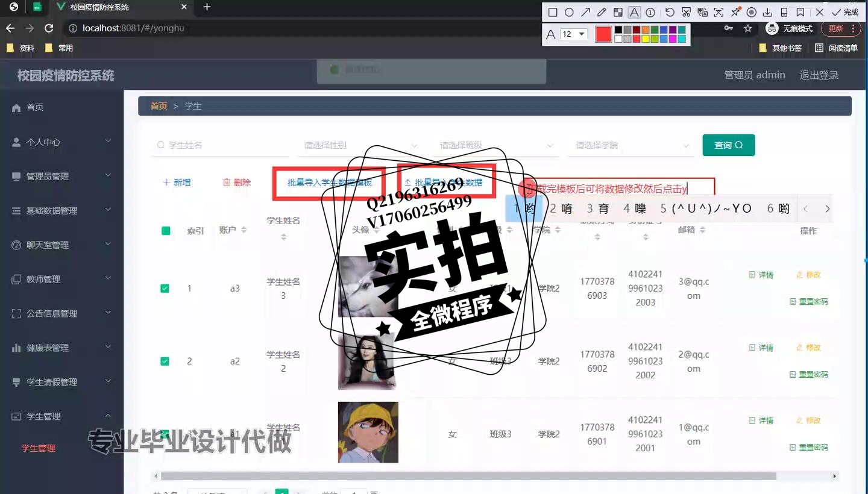Viewport: 868px width, 494px height.
Task: Click 批量导入学生数据模板 button
Action: [330, 183]
